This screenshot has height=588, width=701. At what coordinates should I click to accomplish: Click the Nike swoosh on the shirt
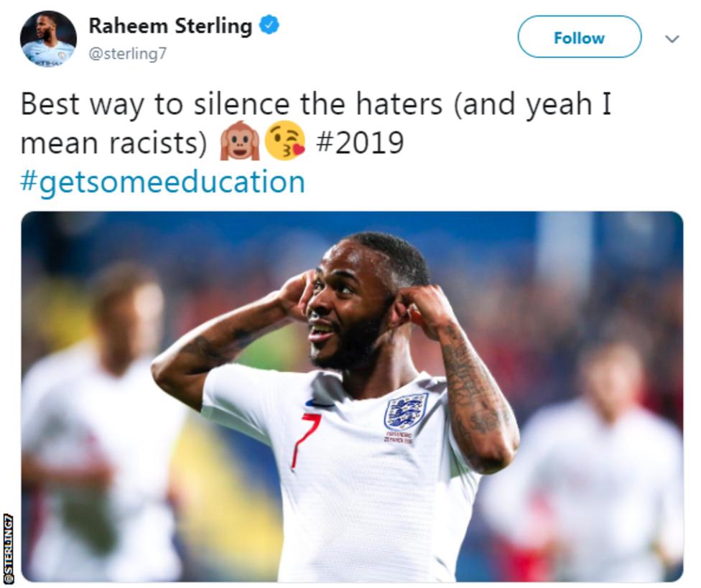(319, 404)
